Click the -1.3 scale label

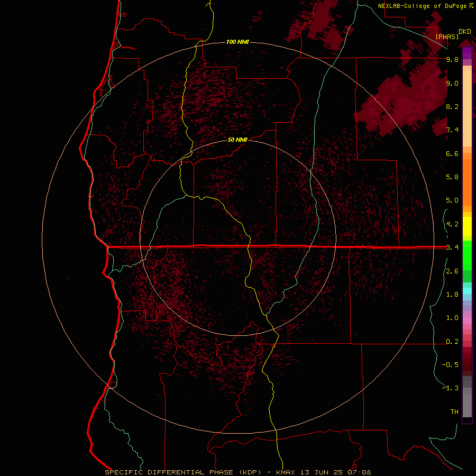450,388
